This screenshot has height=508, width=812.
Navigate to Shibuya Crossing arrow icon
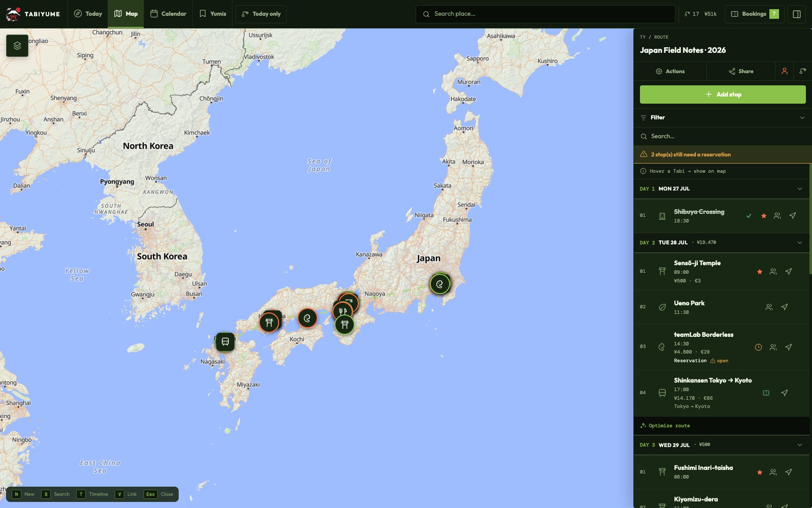[x=792, y=216]
